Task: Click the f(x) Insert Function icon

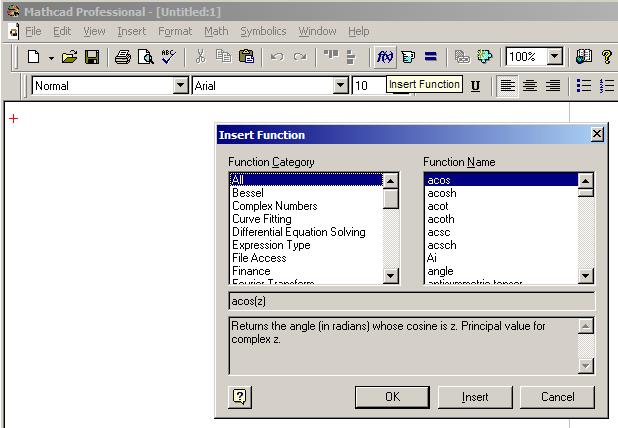Action: coord(385,57)
